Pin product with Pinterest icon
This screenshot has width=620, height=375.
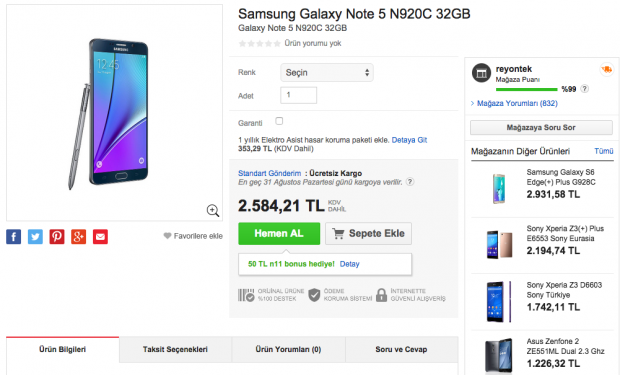coord(57,237)
